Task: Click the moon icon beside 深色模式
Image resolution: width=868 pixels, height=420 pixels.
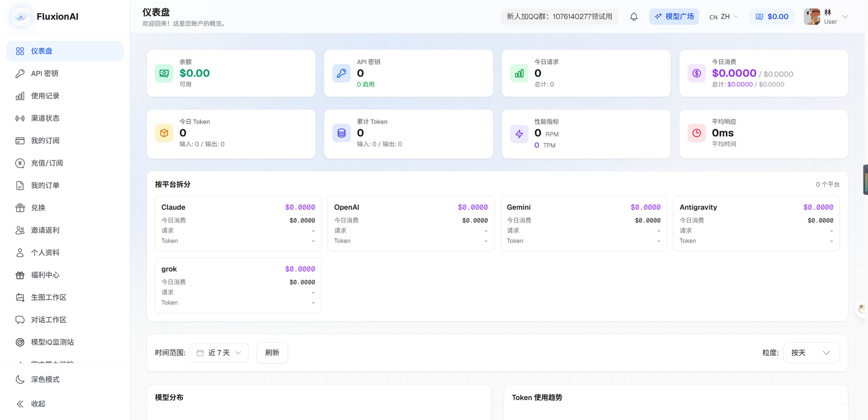Action: (x=20, y=379)
